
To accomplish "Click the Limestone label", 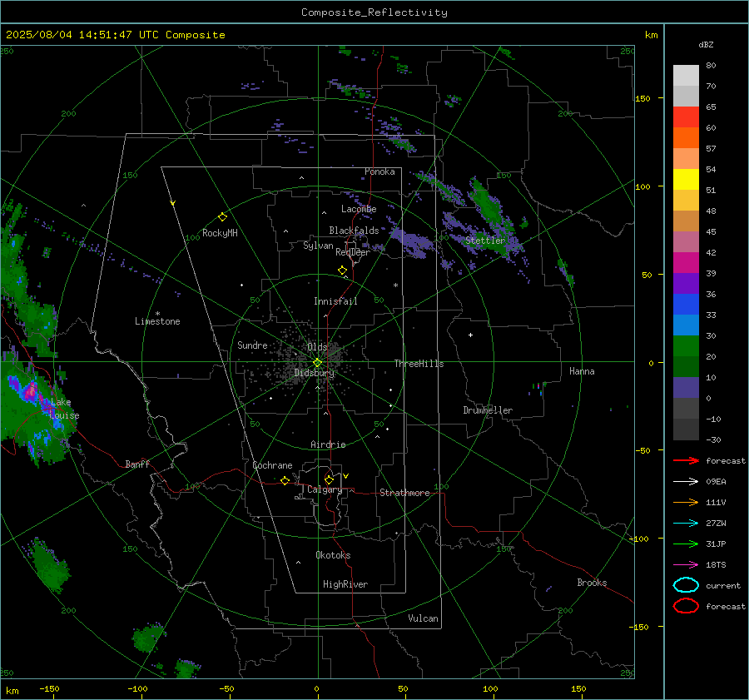I will 157,321.
